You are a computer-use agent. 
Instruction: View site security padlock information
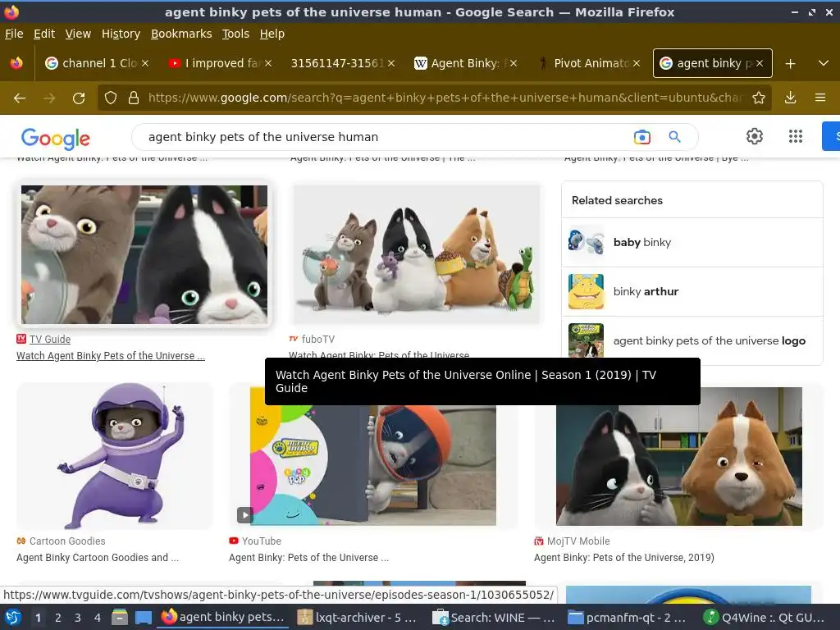click(134, 98)
